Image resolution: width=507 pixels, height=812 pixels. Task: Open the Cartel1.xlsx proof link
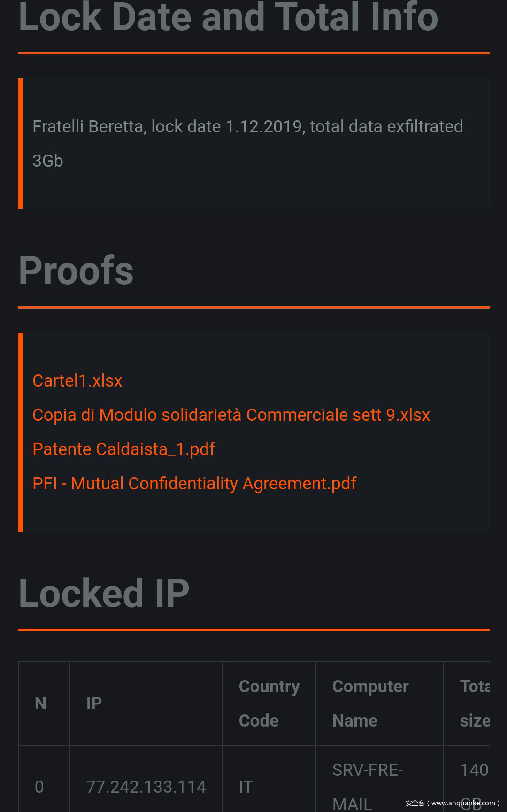[x=77, y=380]
